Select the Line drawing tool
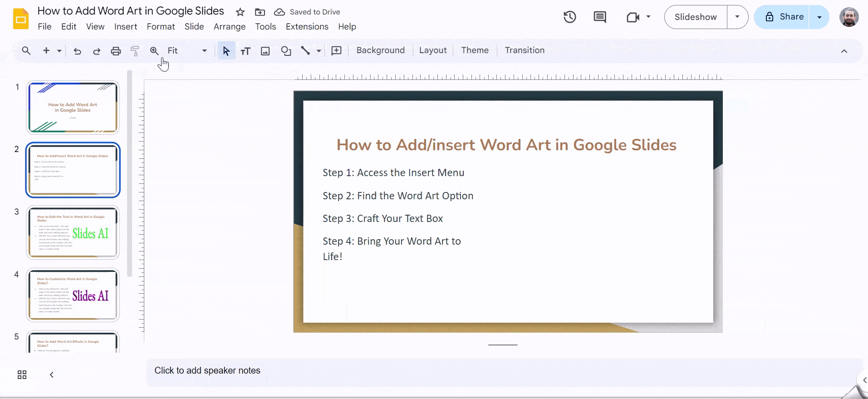868x399 pixels. coord(305,51)
